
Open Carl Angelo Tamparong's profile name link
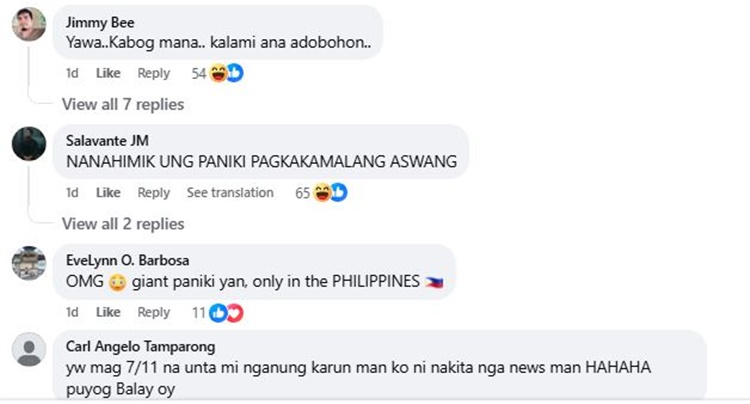point(141,346)
